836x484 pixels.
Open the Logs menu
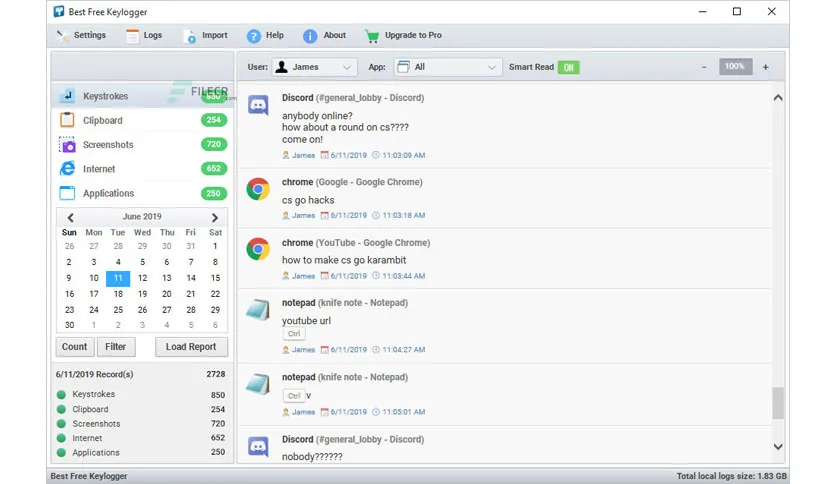pyautogui.click(x=144, y=35)
